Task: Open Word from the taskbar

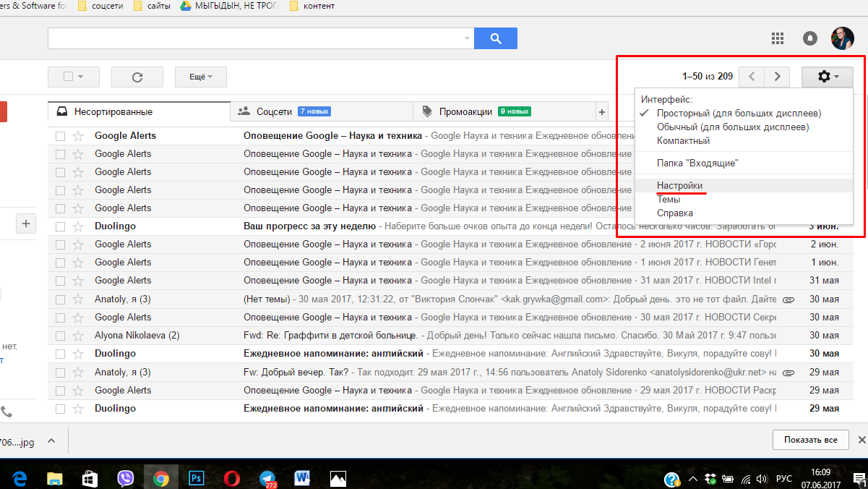Action: (x=302, y=478)
